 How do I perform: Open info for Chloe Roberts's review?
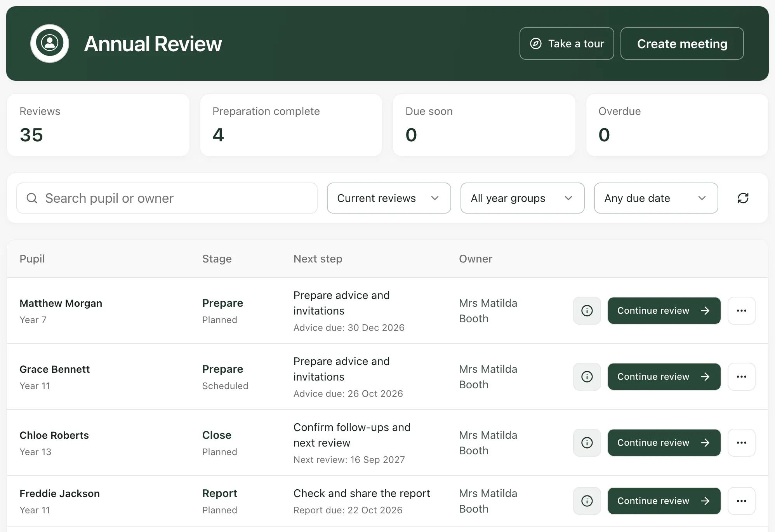(587, 443)
